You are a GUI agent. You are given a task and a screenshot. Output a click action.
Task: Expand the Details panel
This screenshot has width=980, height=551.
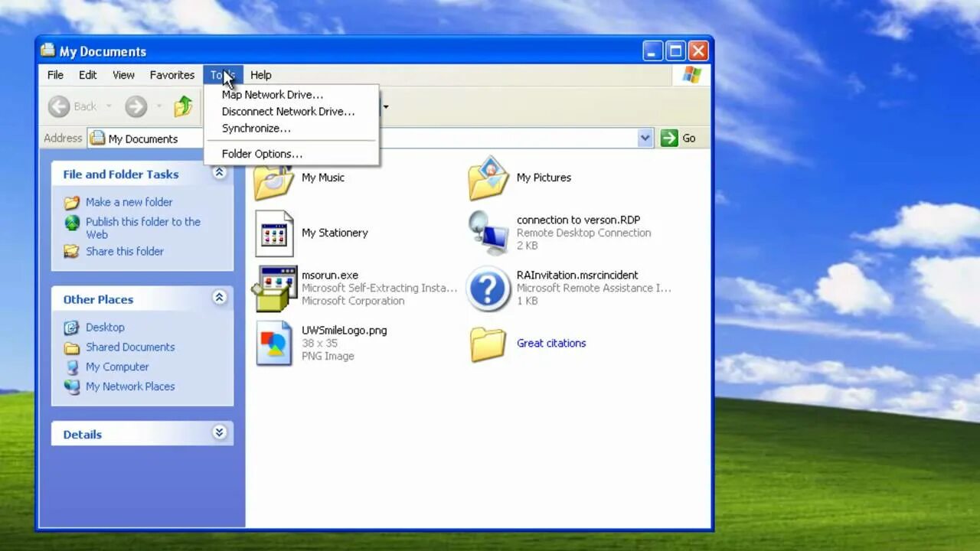coord(220,433)
